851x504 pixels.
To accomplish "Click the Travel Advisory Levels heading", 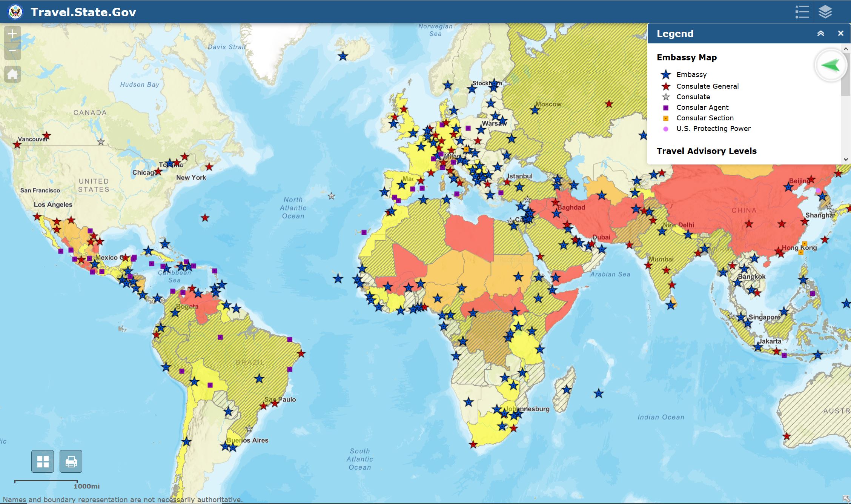I will coord(707,151).
